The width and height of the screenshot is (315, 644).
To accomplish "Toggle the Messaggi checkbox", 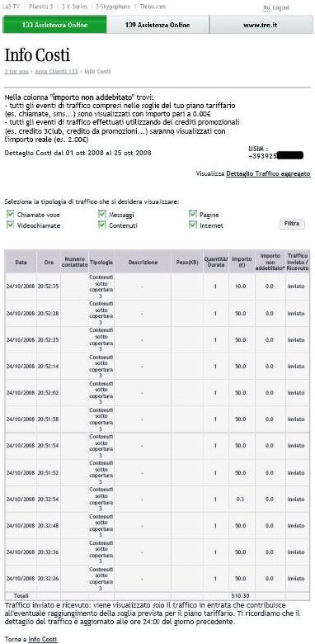I will (102, 214).
